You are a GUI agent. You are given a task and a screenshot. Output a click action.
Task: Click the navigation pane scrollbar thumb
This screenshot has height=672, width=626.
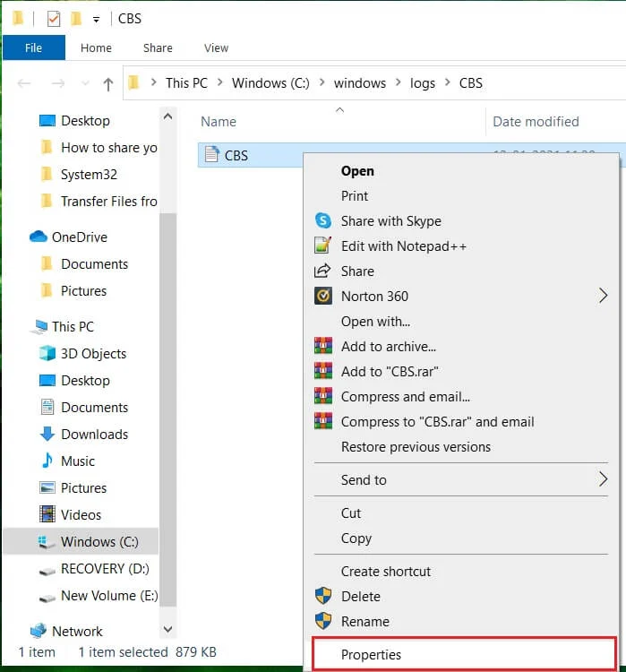[168, 409]
